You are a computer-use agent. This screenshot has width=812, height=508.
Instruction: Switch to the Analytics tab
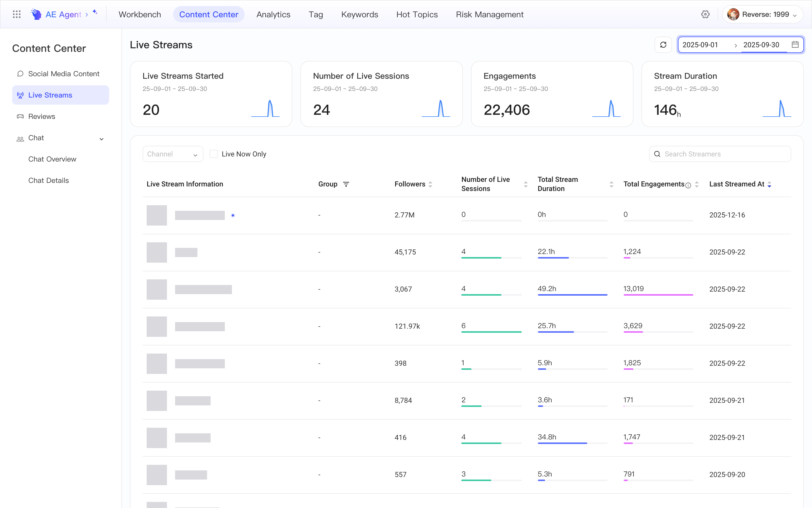(274, 14)
